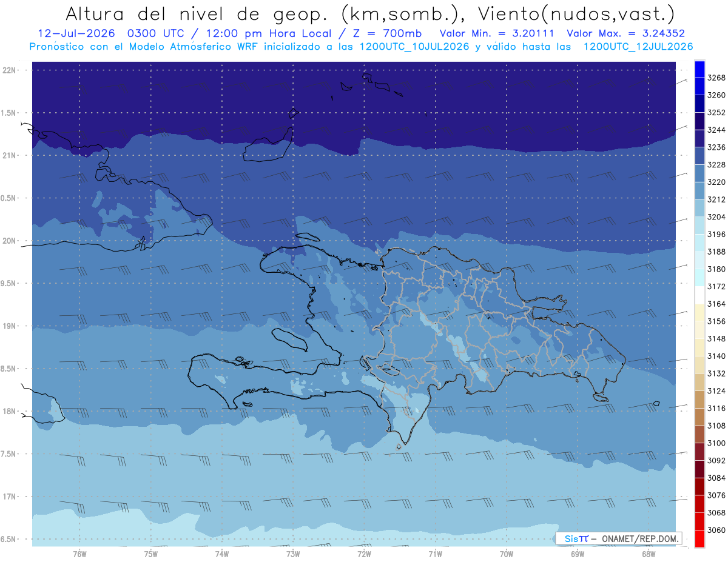Select the 'Z = 700mb' level text
The width and height of the screenshot is (728, 562).
(x=386, y=34)
